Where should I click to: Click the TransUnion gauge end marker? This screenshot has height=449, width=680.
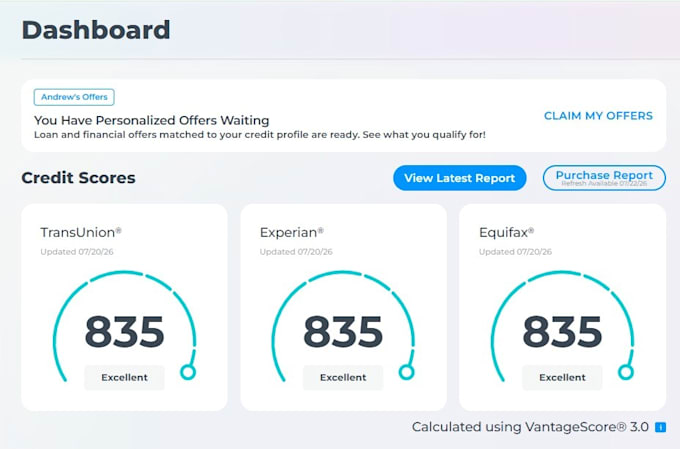pyautogui.click(x=188, y=372)
